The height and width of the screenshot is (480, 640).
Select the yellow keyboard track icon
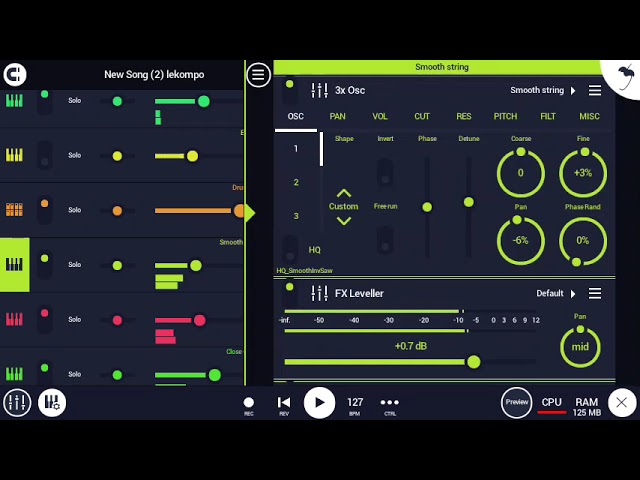[x=14, y=155]
